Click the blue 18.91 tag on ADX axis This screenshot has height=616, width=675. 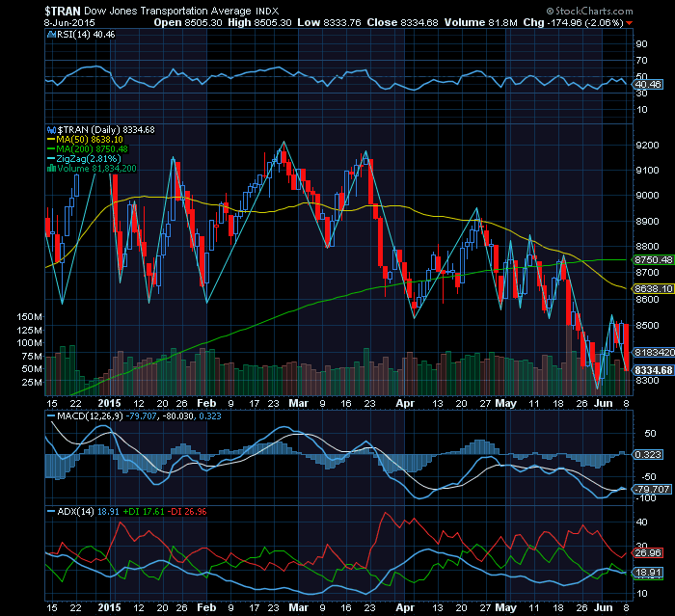647,573
